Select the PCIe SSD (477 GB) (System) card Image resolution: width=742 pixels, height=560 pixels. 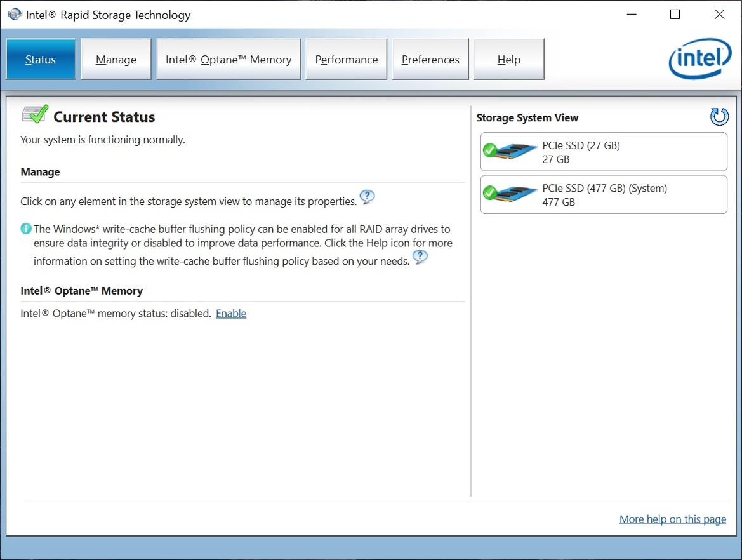click(x=604, y=194)
